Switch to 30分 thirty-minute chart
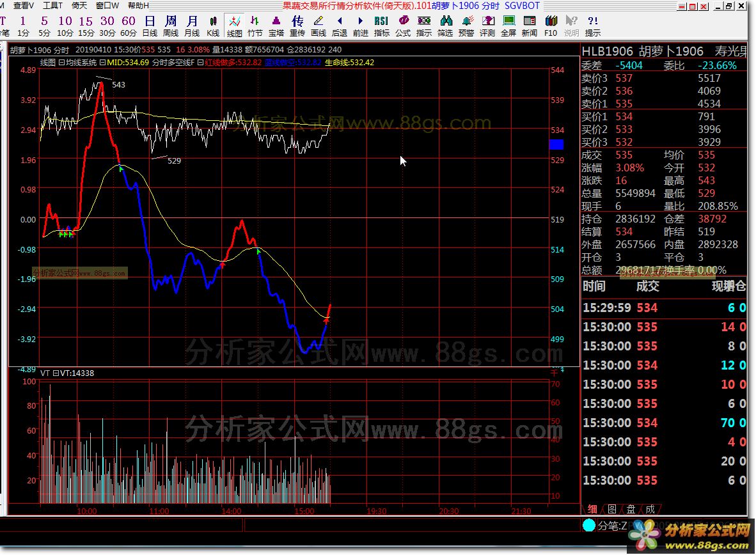The height and width of the screenshot is (555, 756). click(107, 26)
